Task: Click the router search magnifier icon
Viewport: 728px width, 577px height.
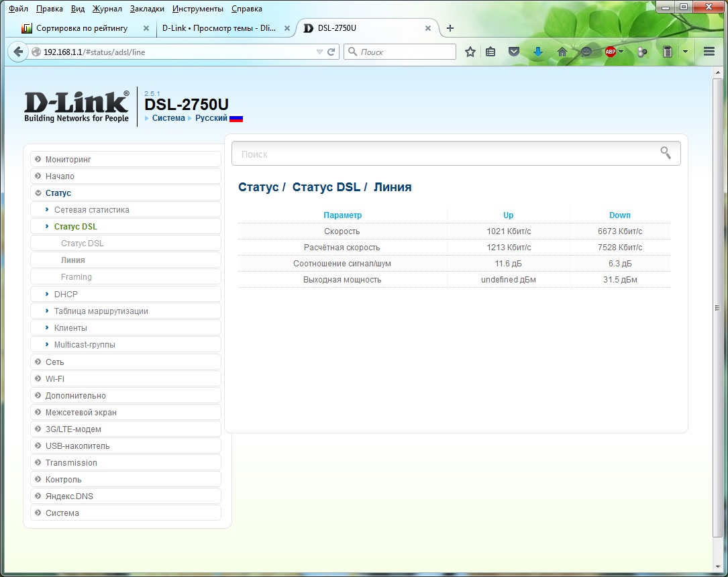Action: click(666, 154)
